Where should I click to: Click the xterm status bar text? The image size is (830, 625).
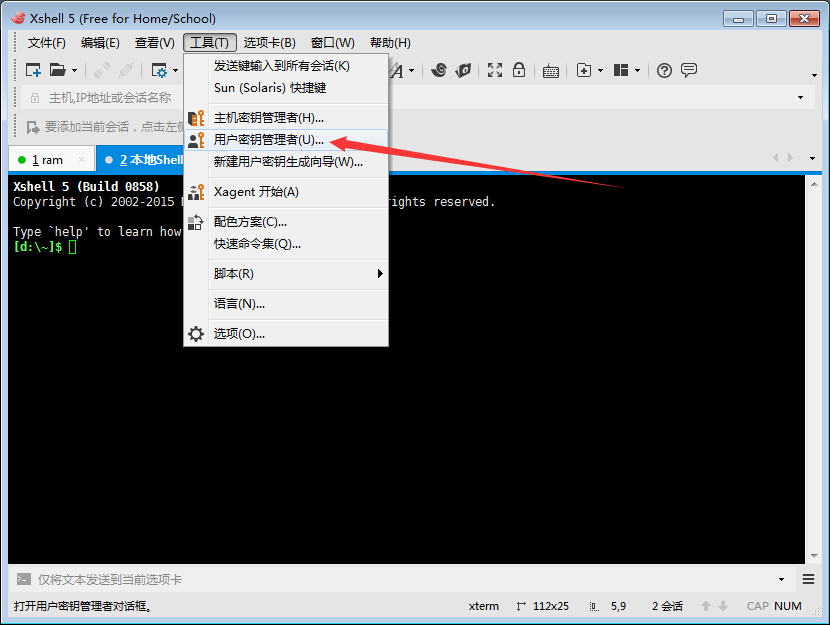click(x=483, y=606)
